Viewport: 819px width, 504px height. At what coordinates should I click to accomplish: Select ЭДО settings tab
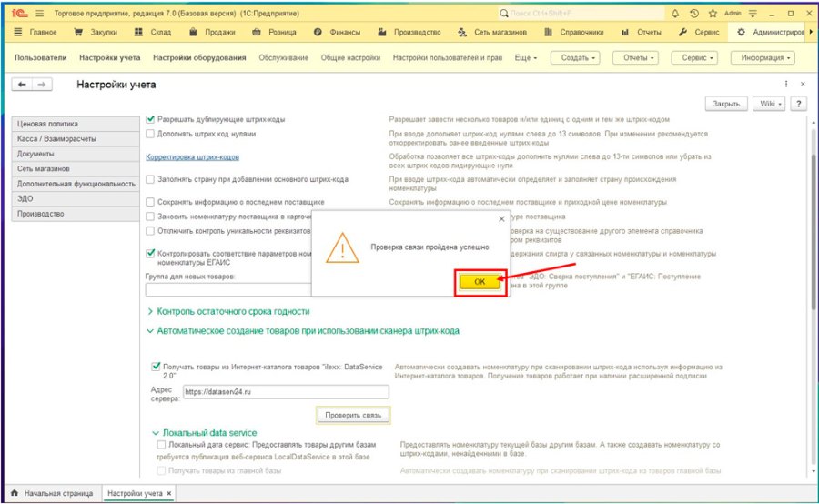click(76, 199)
